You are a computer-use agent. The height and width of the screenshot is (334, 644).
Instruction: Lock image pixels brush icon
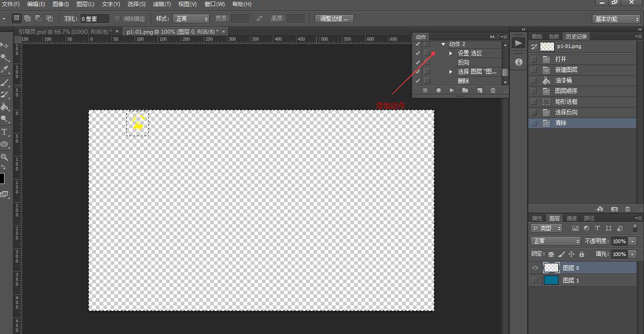pyautogui.click(x=561, y=254)
